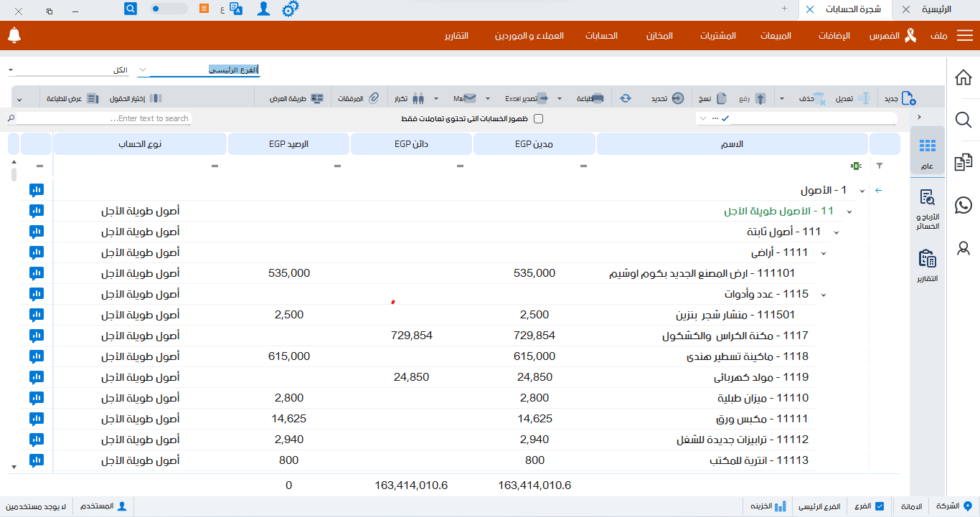Viewport: 980px width, 517px height.
Task: Open the WhatsApp icon in the sidebar
Action: tap(963, 205)
